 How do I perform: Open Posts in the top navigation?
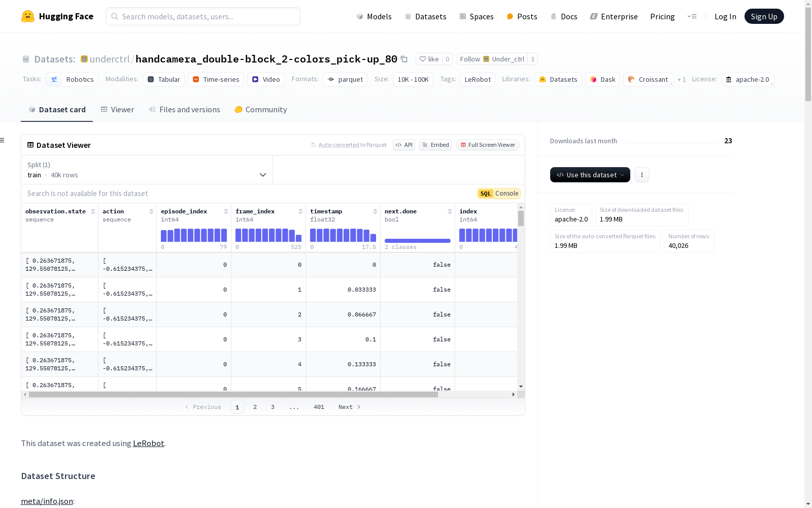click(x=522, y=16)
